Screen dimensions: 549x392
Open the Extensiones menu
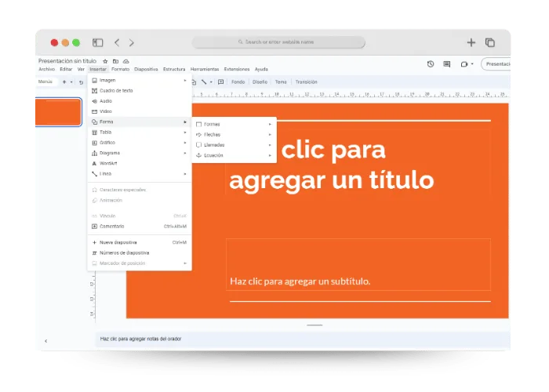(x=237, y=69)
